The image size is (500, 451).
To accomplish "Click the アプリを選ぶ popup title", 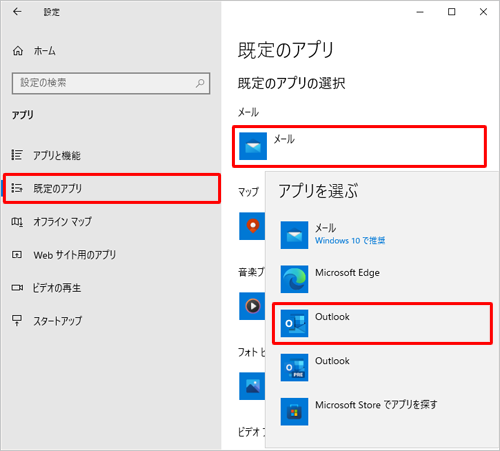I will pyautogui.click(x=318, y=191).
